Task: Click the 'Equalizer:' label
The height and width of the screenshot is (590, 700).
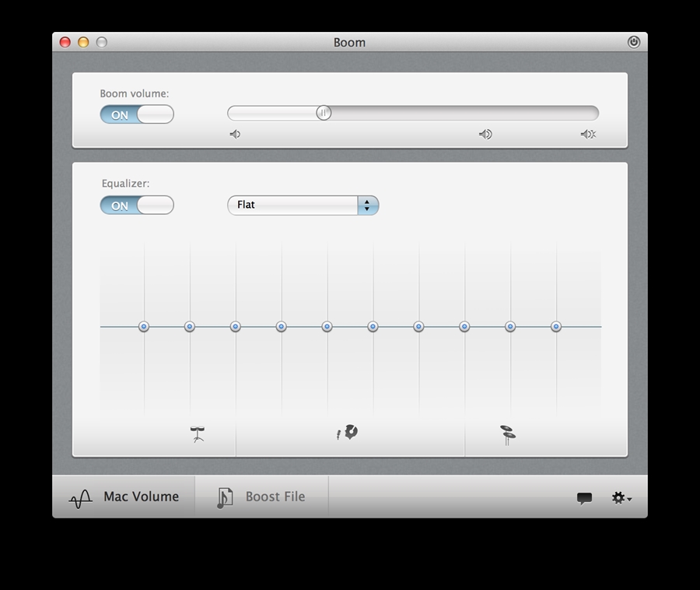Action: pos(125,184)
